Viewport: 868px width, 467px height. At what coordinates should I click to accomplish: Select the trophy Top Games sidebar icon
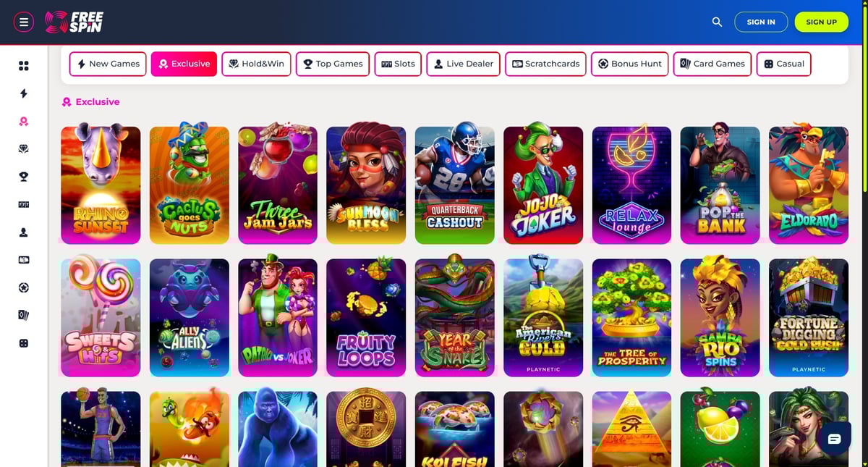click(x=24, y=177)
